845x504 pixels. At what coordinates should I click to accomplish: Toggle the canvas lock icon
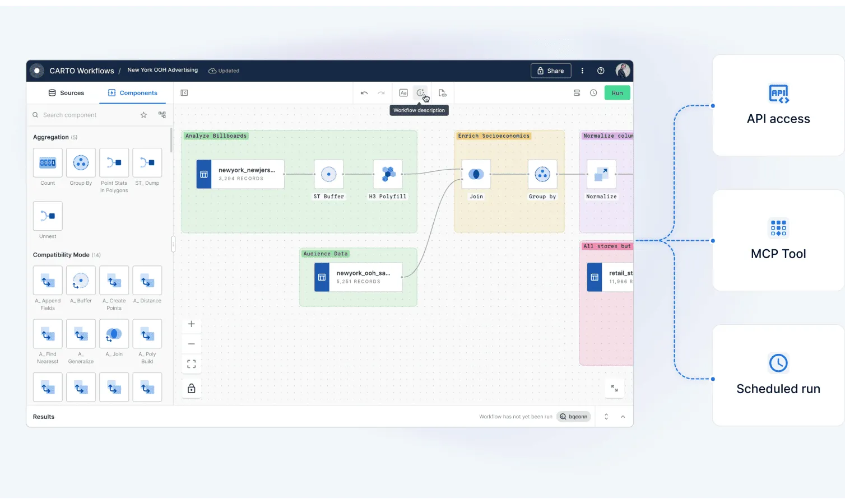pos(191,388)
